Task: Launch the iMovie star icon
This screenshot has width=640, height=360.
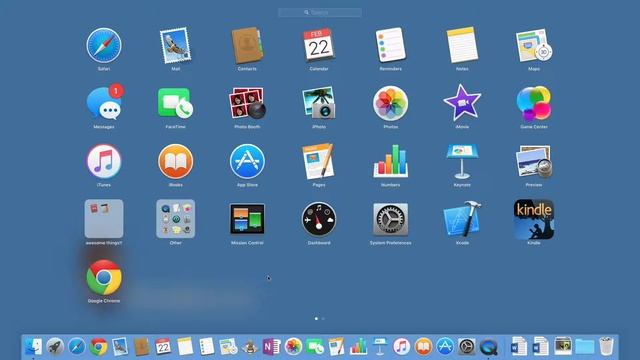Action: point(462,103)
